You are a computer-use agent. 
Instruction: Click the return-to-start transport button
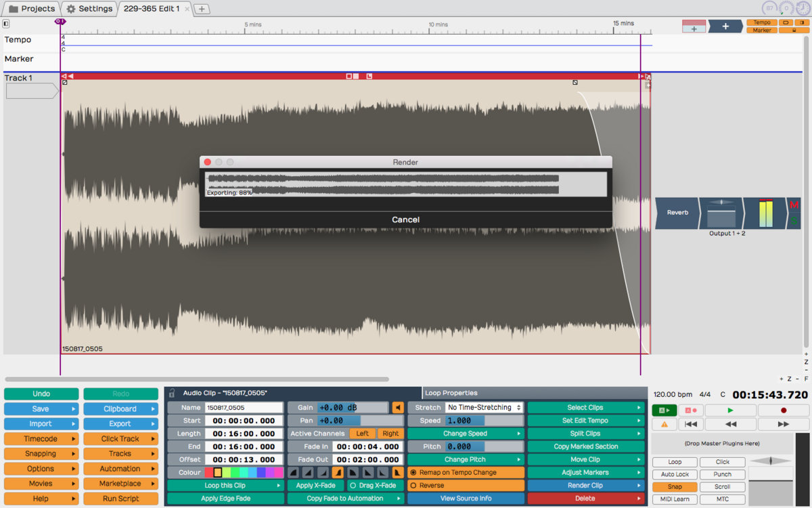690,424
